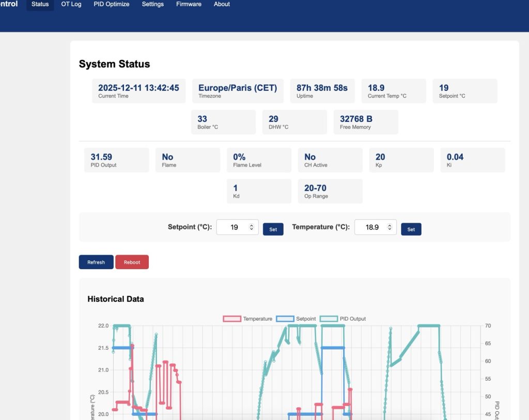529x420 pixels.
Task: Select the Boiler °C status card
Action: click(x=223, y=122)
